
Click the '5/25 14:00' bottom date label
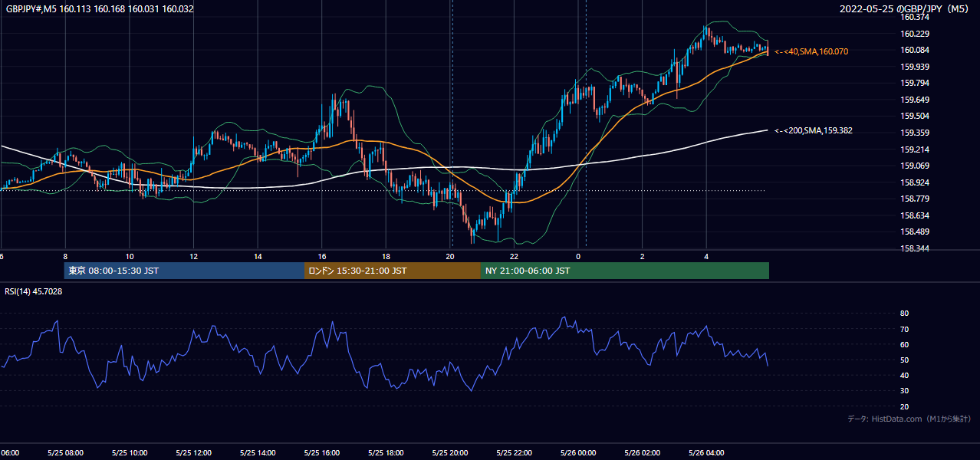pos(257,453)
